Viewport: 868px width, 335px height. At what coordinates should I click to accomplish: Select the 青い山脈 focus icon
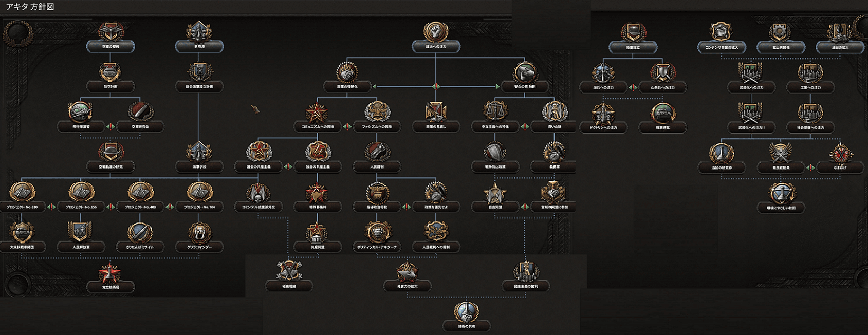point(554,112)
